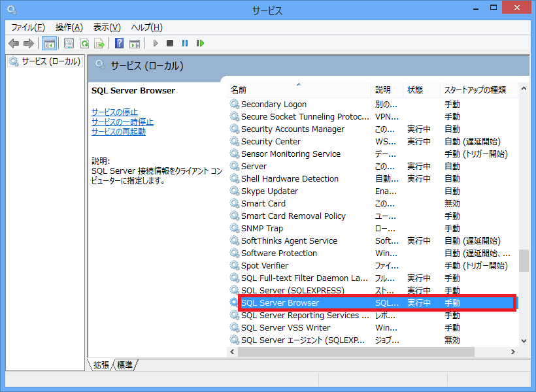This screenshot has height=392, width=536.
Task: Select the SQL Full-text Filter Daemon service
Action: [373, 278]
